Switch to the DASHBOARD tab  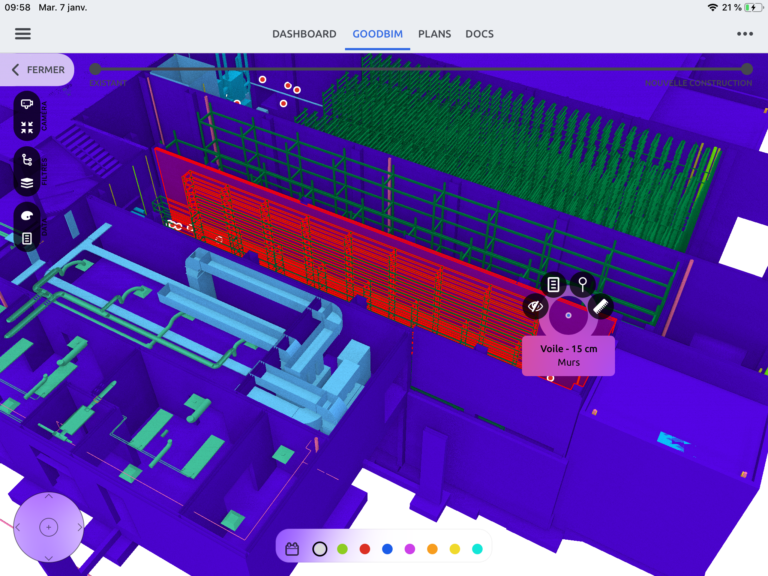[304, 34]
